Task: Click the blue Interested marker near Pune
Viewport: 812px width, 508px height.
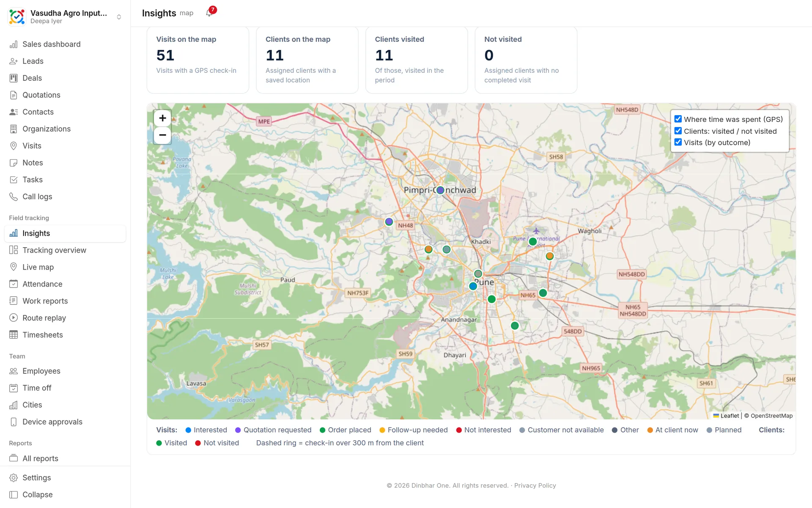Action: [473, 286]
